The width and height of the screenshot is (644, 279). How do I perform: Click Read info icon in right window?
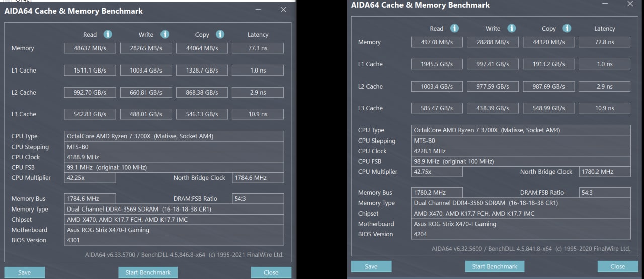pos(454,28)
